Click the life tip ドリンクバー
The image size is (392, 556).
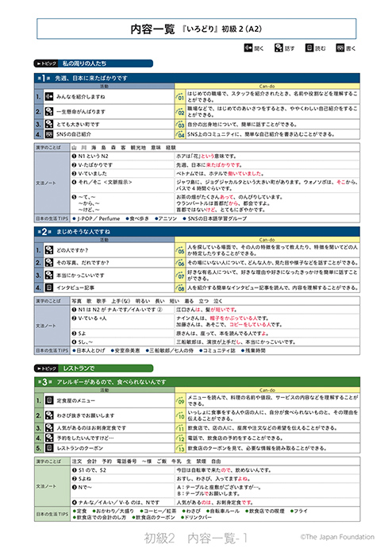(196, 517)
